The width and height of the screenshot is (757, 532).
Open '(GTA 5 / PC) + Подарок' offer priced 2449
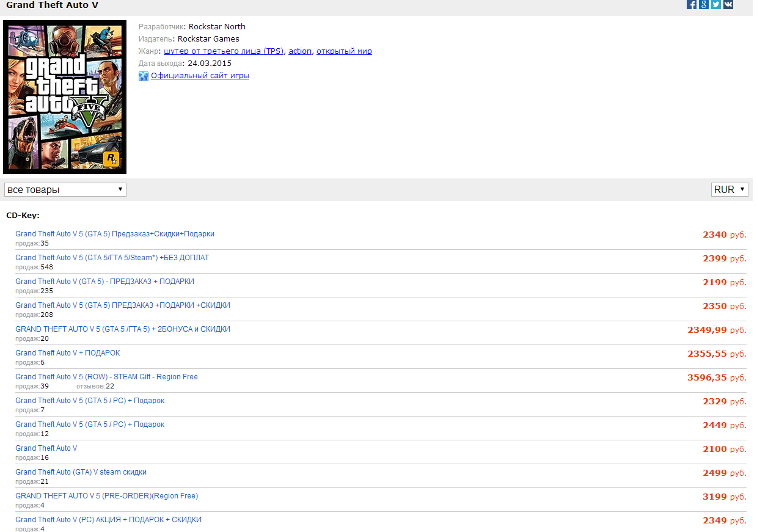point(90,425)
